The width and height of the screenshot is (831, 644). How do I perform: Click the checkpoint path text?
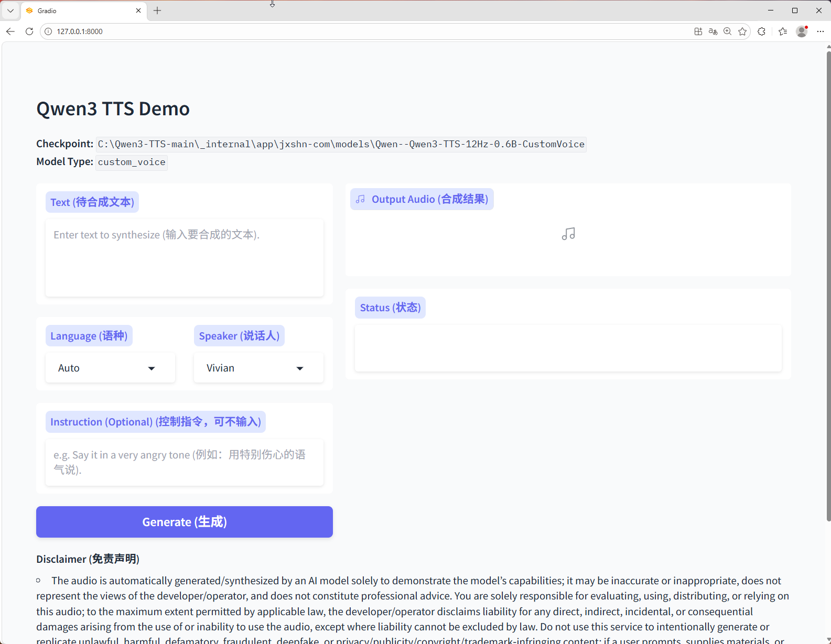click(341, 144)
